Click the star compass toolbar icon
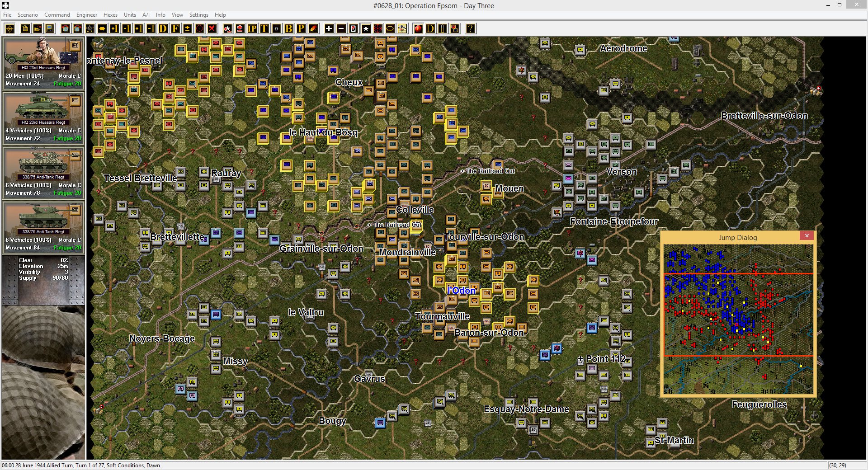The image size is (868, 470). pyautogui.click(x=90, y=29)
